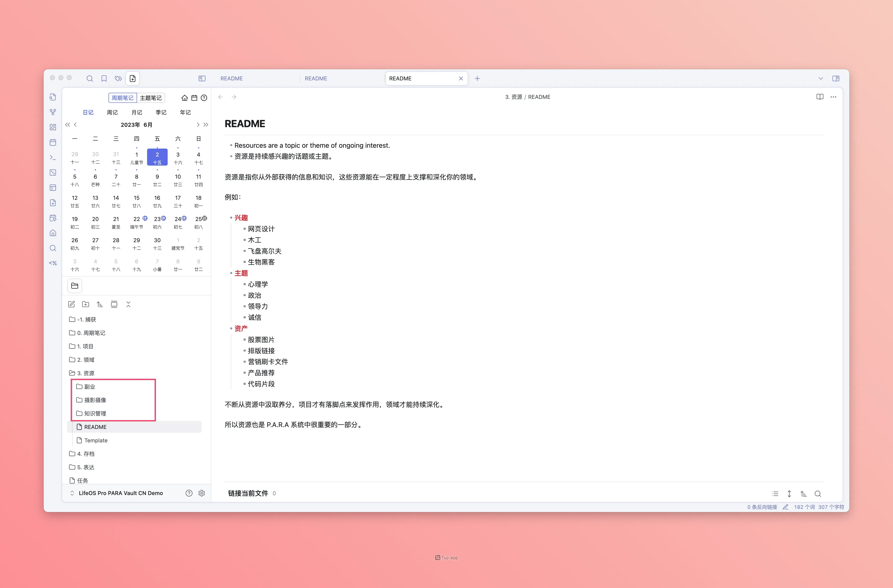Open graph view from left ribbon

53,112
